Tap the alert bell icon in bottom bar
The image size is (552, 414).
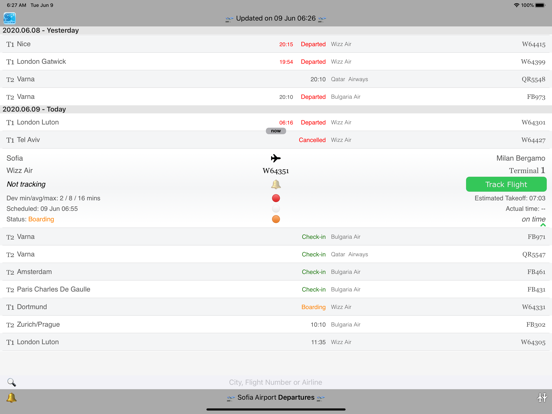[x=11, y=398]
